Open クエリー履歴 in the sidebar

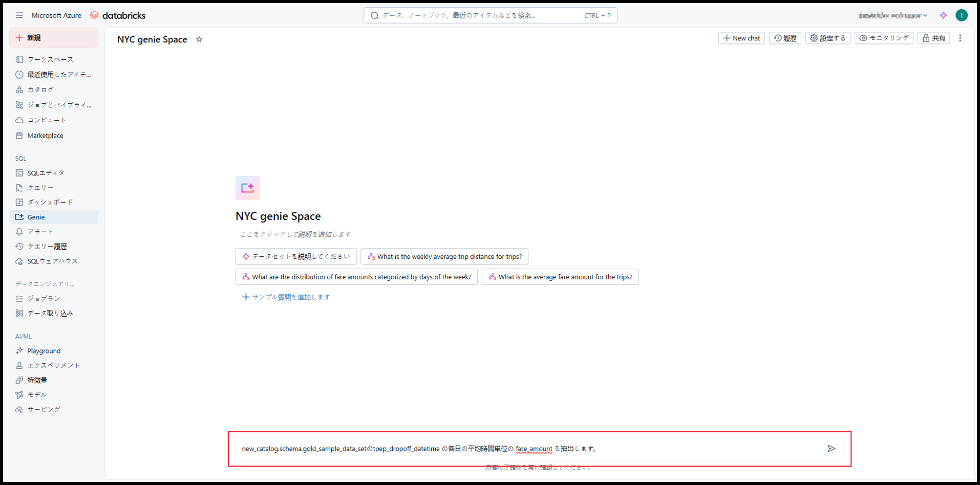point(54,247)
